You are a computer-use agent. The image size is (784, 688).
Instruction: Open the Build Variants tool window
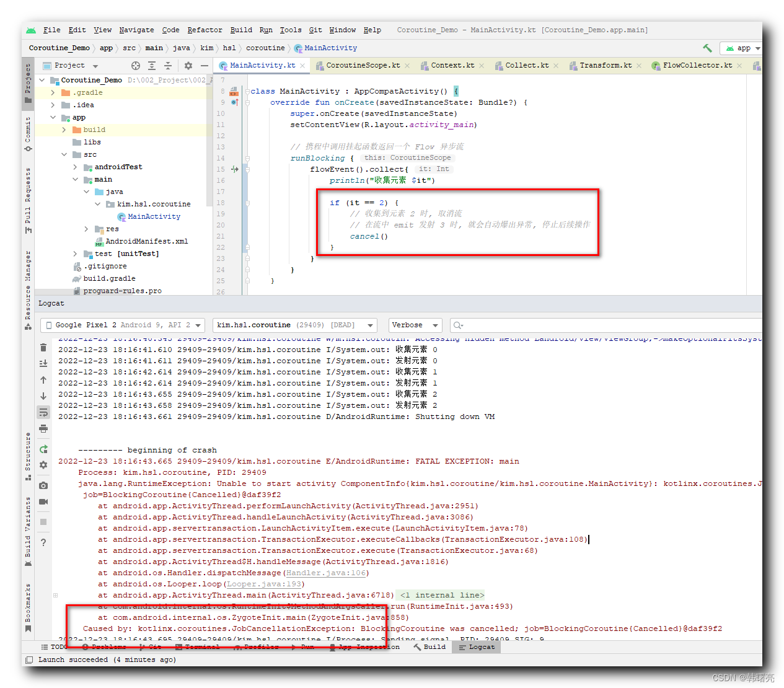[x=28, y=532]
